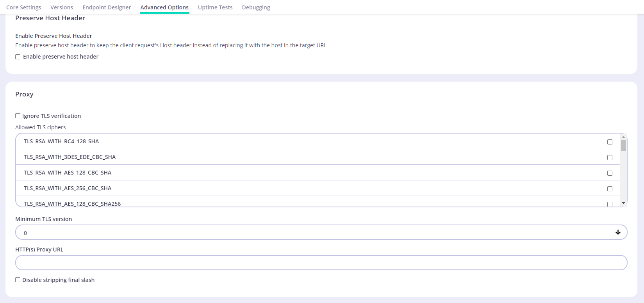Screen dimensions: 644x303
Task: Check the TLS_RSA_WITH_AES_256_CBC_SHA cipher checkbox
Action: click(610, 189)
